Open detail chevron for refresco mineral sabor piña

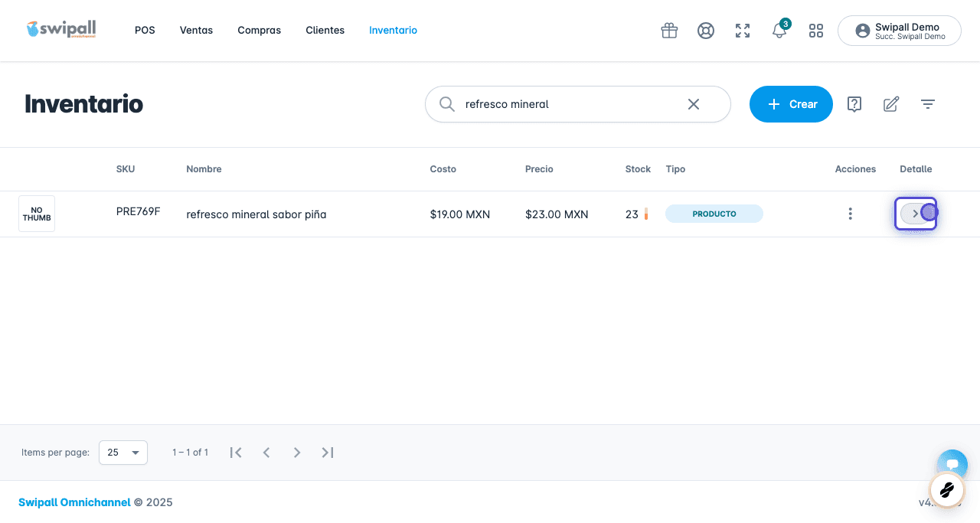[916, 214]
